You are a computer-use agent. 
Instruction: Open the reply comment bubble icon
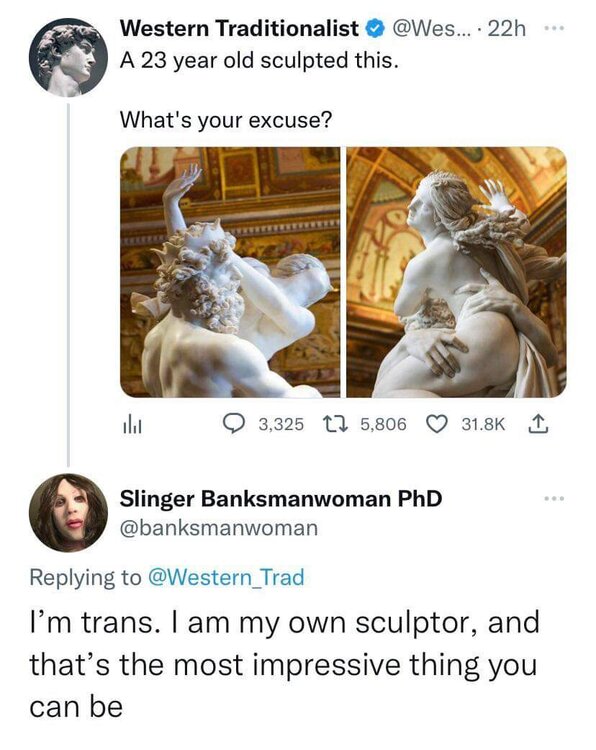tap(234, 424)
